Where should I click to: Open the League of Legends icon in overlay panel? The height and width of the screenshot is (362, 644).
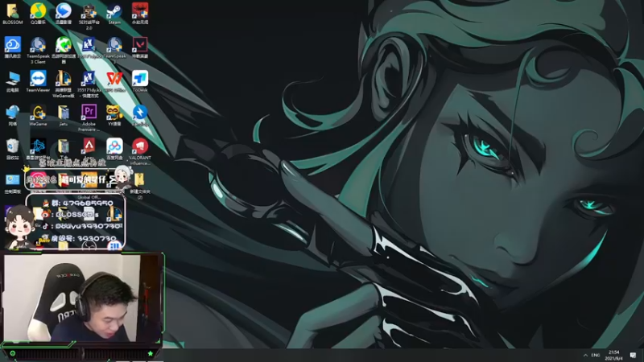pyautogui.click(x=114, y=213)
